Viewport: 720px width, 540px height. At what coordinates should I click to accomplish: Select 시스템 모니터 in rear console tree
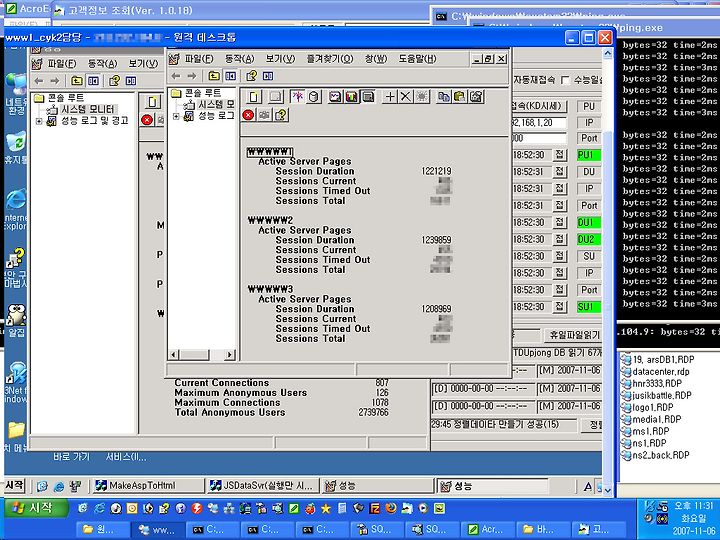click(87, 109)
